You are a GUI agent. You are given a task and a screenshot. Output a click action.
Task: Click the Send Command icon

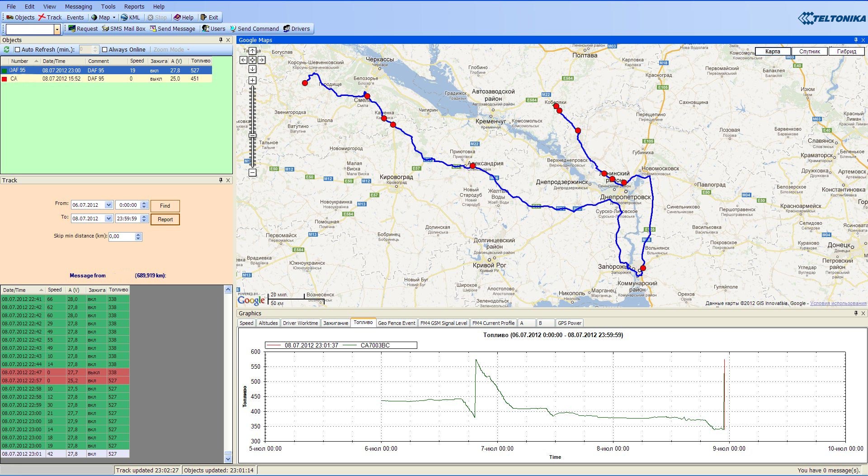click(233, 29)
